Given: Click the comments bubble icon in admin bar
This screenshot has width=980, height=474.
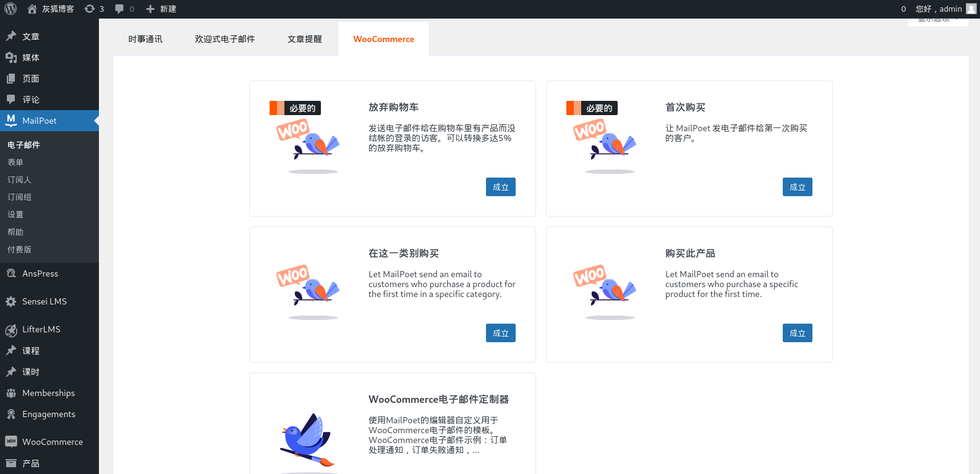Looking at the screenshot, I should point(119,9).
